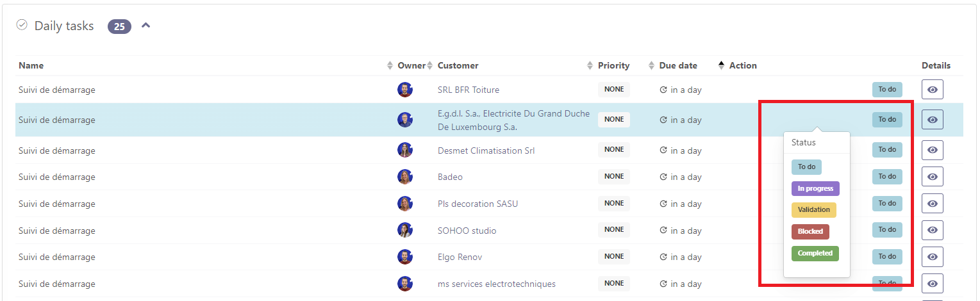
Task: Sort tasks by Due date column
Action: click(x=677, y=65)
